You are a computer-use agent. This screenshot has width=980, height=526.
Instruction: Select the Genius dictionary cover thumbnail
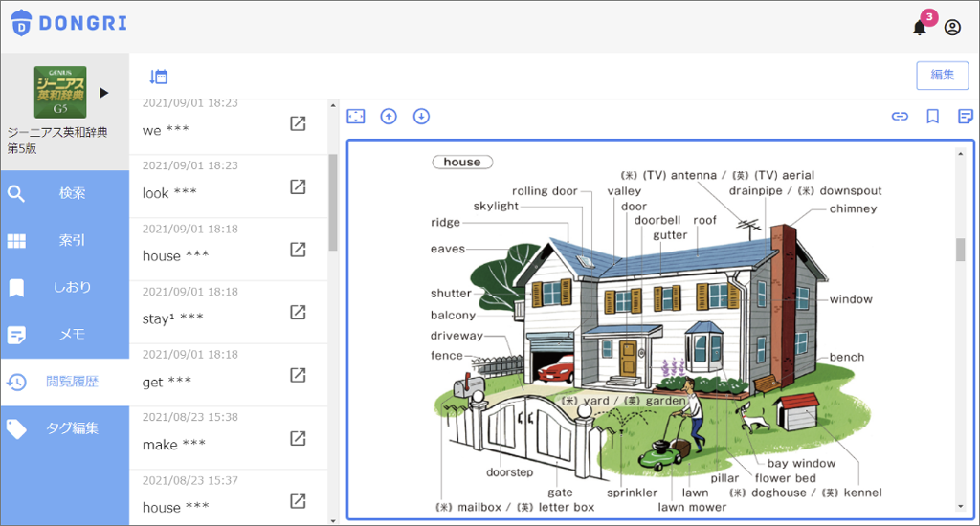pos(60,92)
